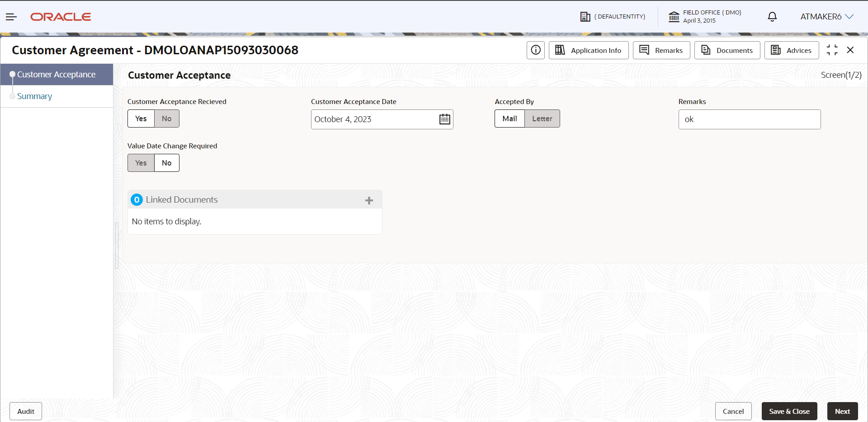
Task: Click the notification bell icon
Action: tap(772, 17)
